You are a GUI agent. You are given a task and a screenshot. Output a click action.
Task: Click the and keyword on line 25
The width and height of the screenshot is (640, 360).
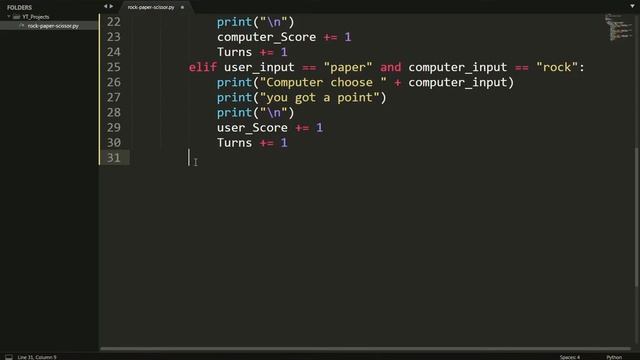(x=391, y=67)
